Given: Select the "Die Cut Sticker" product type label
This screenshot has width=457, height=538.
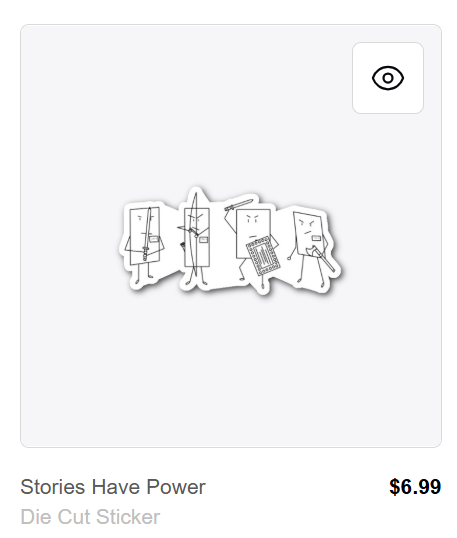Looking at the screenshot, I should pos(90,516).
